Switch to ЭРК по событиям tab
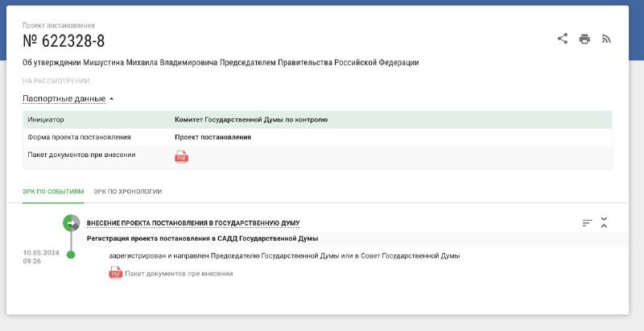This screenshot has width=644, height=331. [x=53, y=192]
